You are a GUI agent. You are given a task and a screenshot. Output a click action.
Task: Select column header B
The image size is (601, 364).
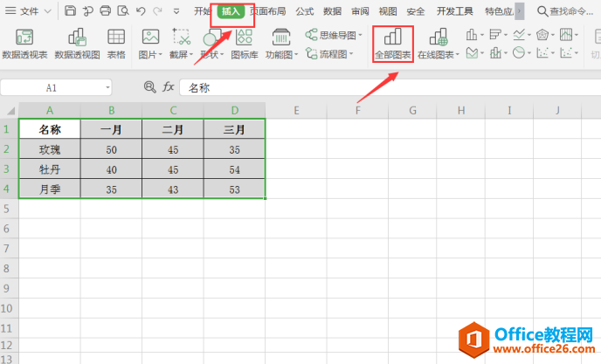pos(112,111)
